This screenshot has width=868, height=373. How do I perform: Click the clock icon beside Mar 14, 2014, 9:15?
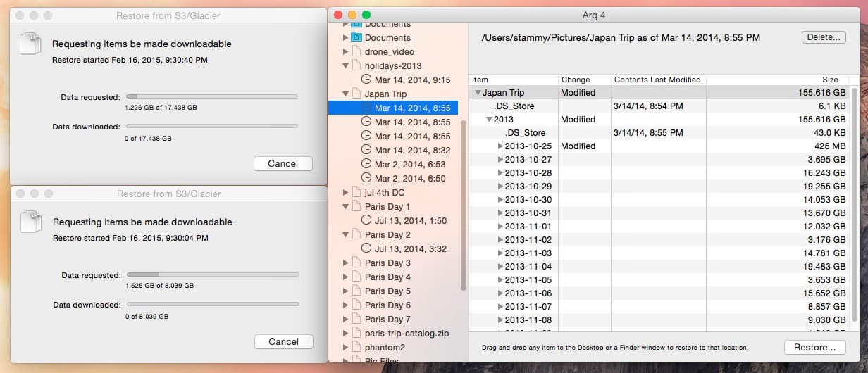pyautogui.click(x=366, y=80)
